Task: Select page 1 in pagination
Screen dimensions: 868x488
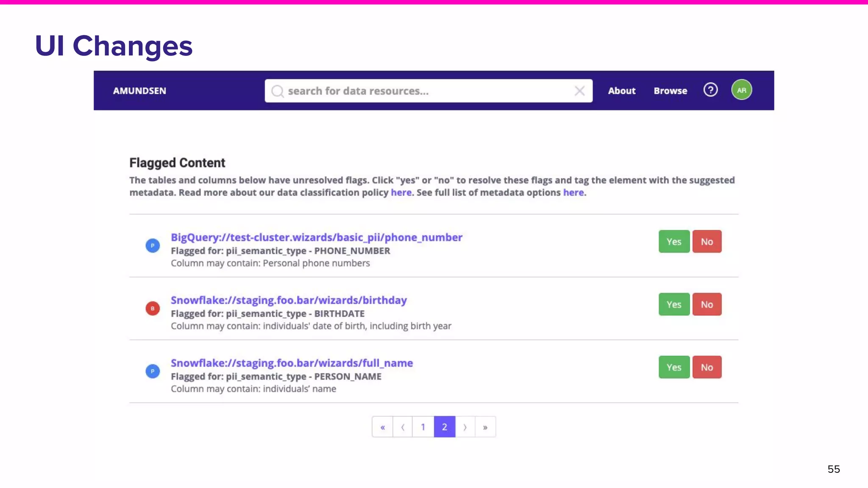Action: (x=423, y=427)
